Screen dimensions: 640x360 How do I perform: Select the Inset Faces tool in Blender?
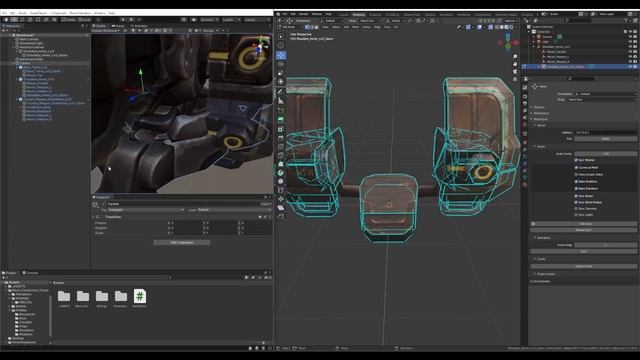coord(281,129)
